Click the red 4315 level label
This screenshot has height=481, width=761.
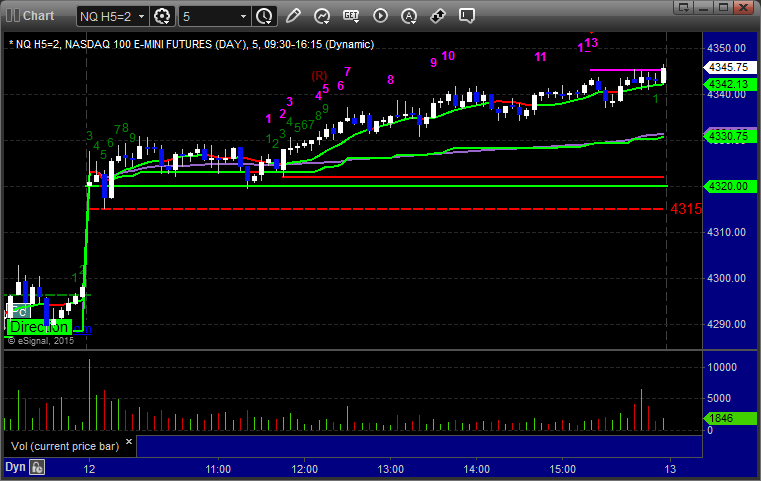[686, 209]
